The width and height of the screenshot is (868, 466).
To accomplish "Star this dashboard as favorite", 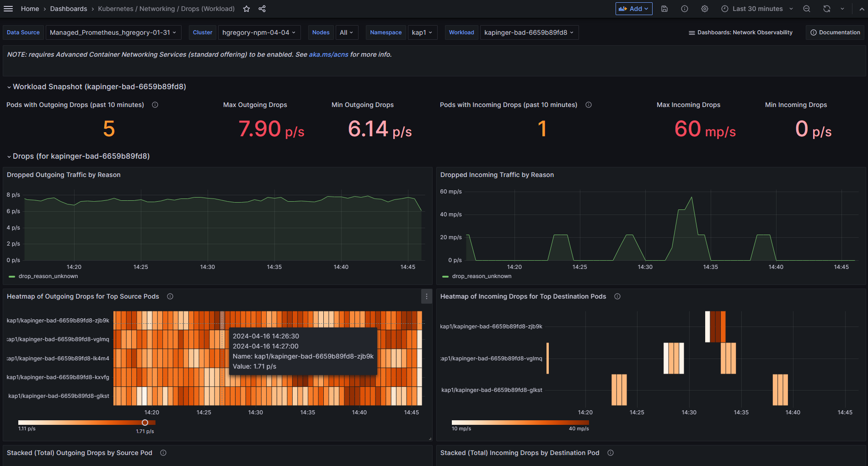I will click(246, 9).
